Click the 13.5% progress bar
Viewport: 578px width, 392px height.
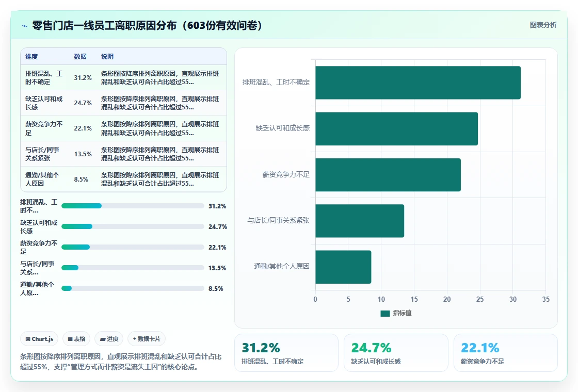133,268
